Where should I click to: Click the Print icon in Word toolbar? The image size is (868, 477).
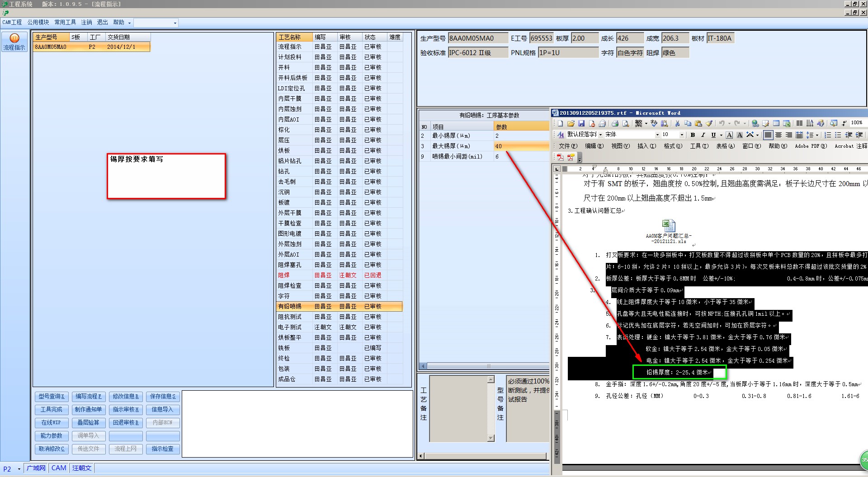pyautogui.click(x=615, y=123)
